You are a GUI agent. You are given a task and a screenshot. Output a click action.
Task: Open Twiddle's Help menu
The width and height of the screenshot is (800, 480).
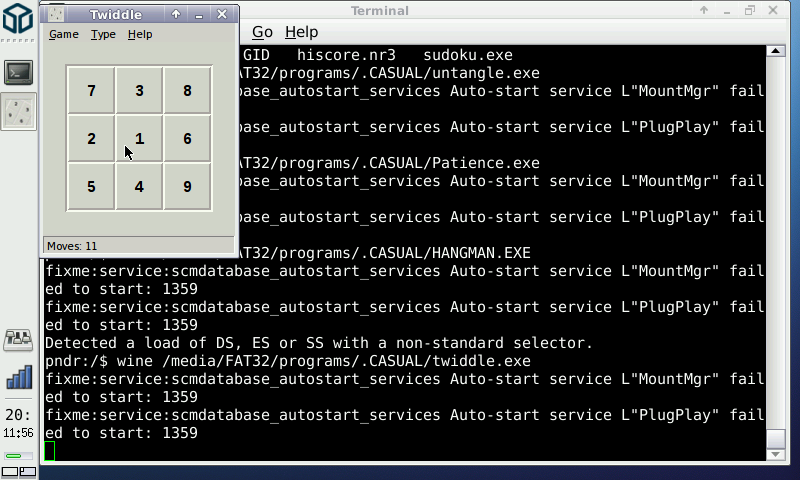click(x=140, y=34)
